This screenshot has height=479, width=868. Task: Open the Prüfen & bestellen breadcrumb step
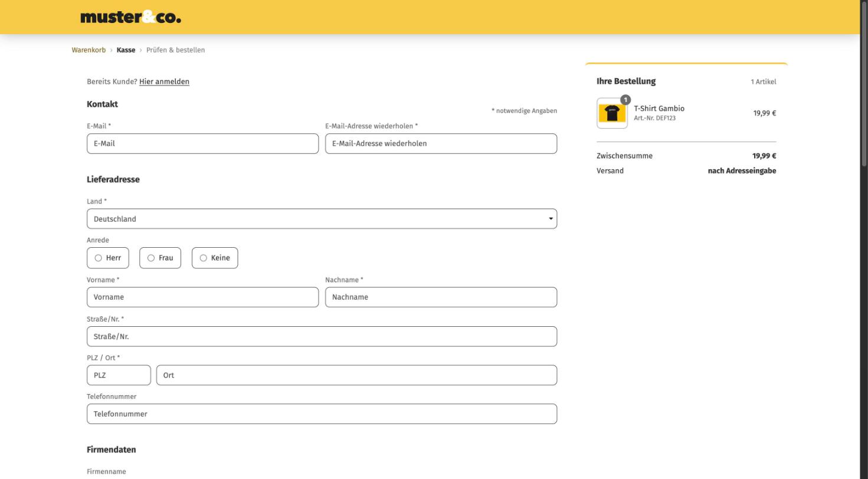point(176,50)
